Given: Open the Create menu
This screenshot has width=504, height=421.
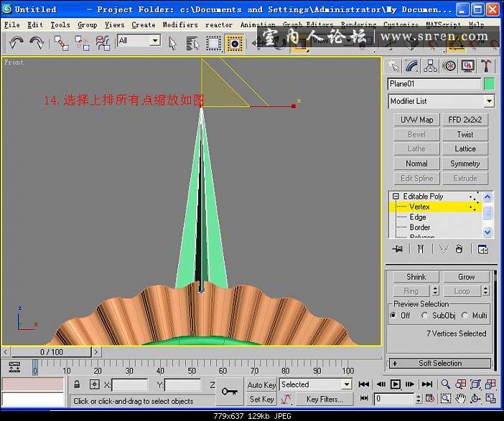Looking at the screenshot, I should pyautogui.click(x=143, y=24).
